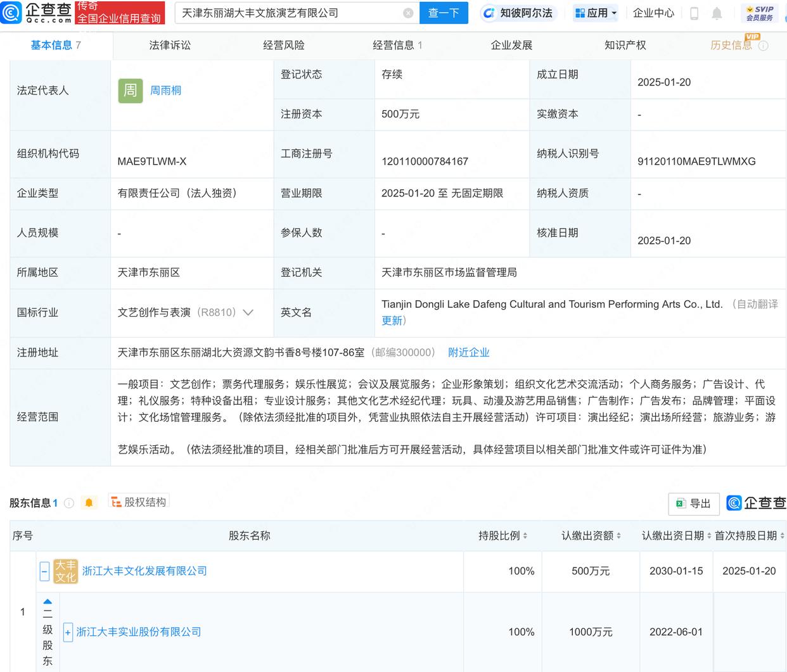The image size is (787, 672).
Task: Collapse the 二级股东 section arrow
Action: click(48, 601)
